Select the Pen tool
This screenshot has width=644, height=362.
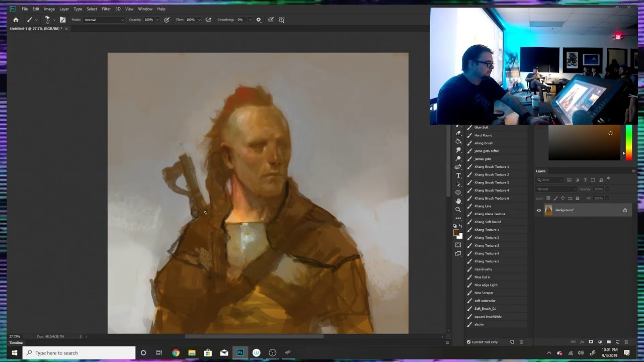458,167
